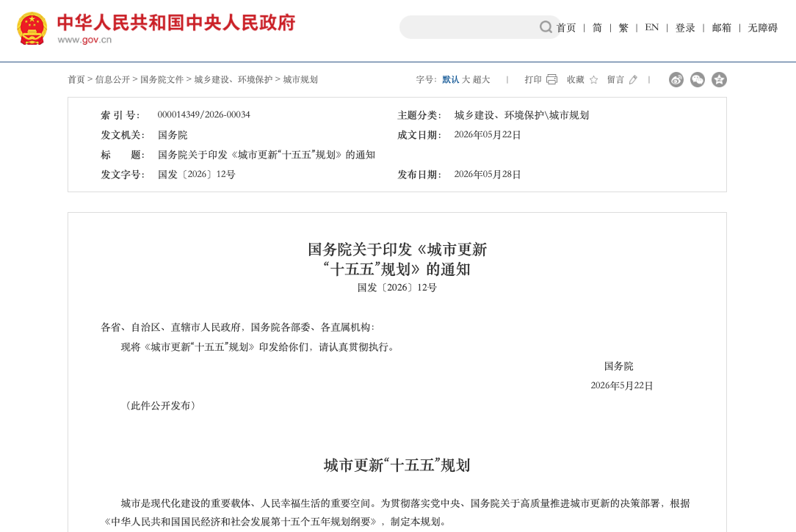Click the 收藏 bookmark label
This screenshot has height=532, width=796.
(576, 80)
